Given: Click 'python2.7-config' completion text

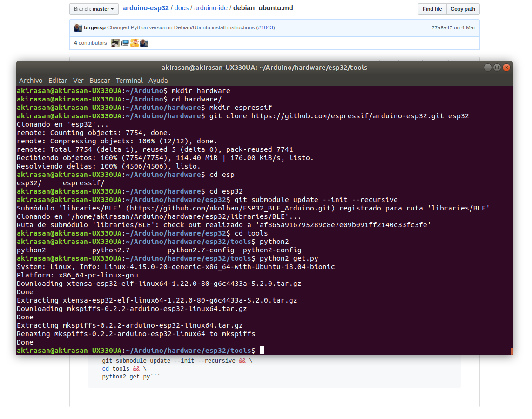Looking at the screenshot, I should click(x=201, y=250).
